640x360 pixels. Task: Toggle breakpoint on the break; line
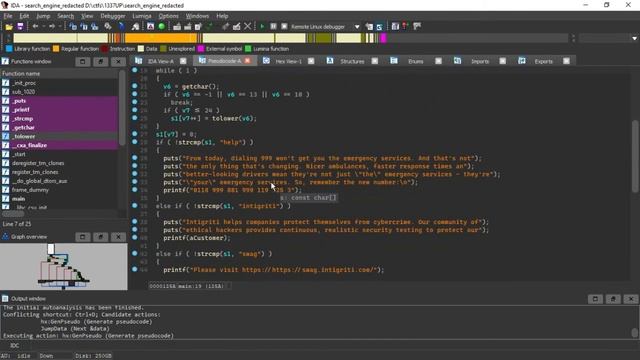click(135, 102)
